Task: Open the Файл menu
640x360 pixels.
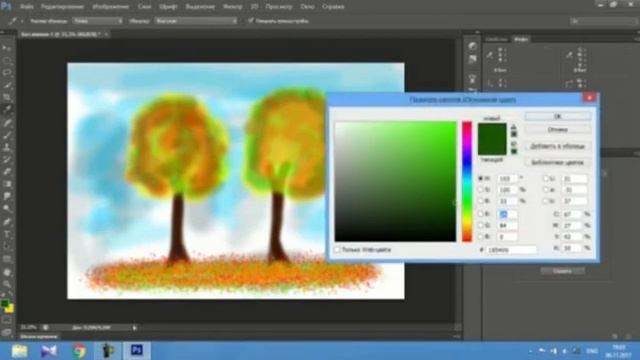Action: (27, 7)
